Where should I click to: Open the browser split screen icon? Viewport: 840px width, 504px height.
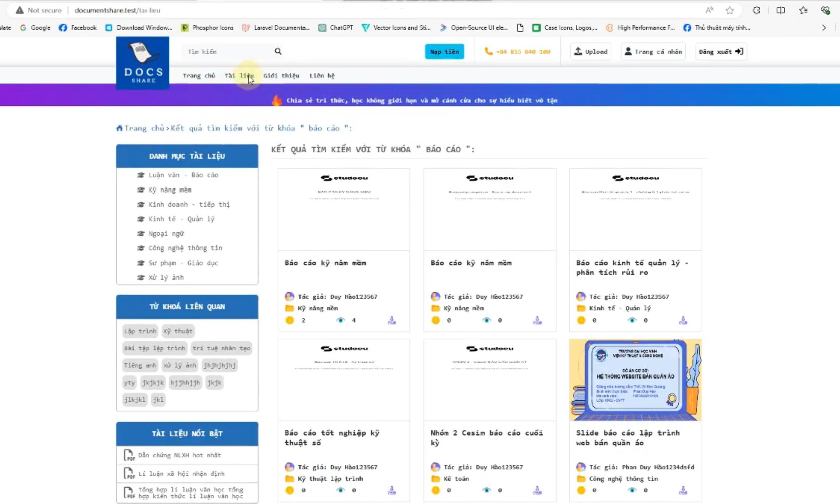coord(781,10)
